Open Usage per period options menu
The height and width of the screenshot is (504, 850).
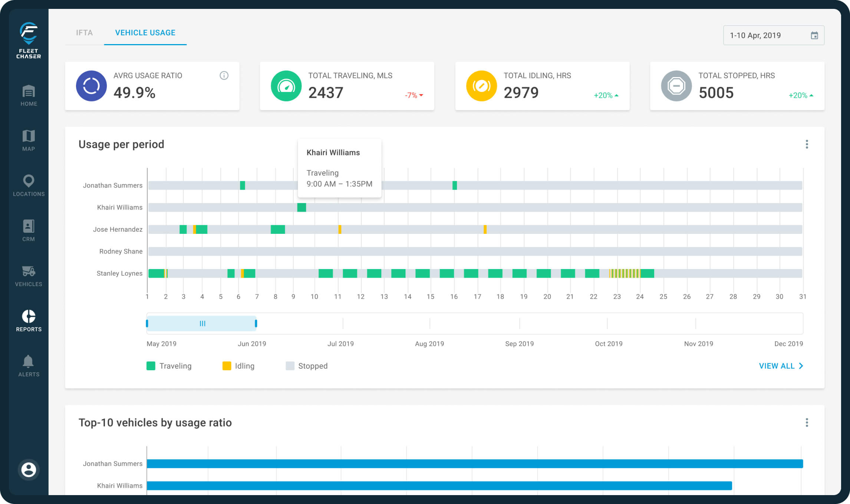coord(807,144)
